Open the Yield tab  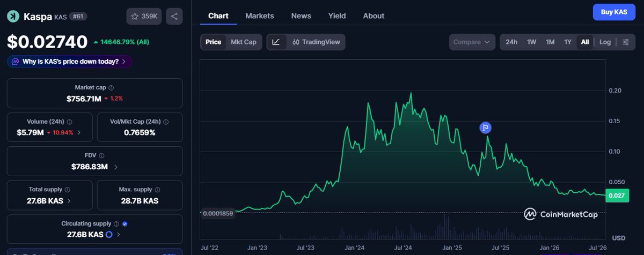click(337, 16)
